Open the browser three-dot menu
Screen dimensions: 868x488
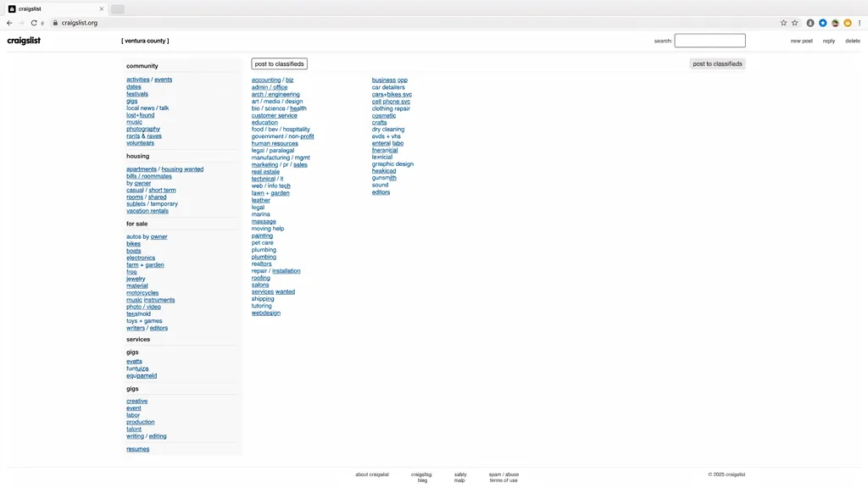(860, 23)
